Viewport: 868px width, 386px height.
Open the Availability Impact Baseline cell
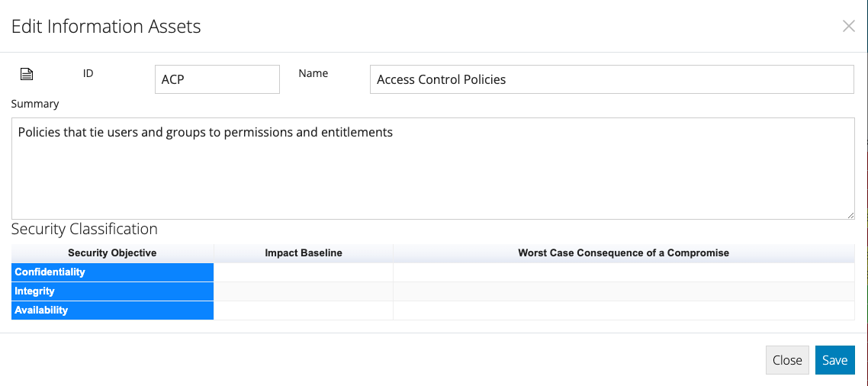(x=304, y=310)
